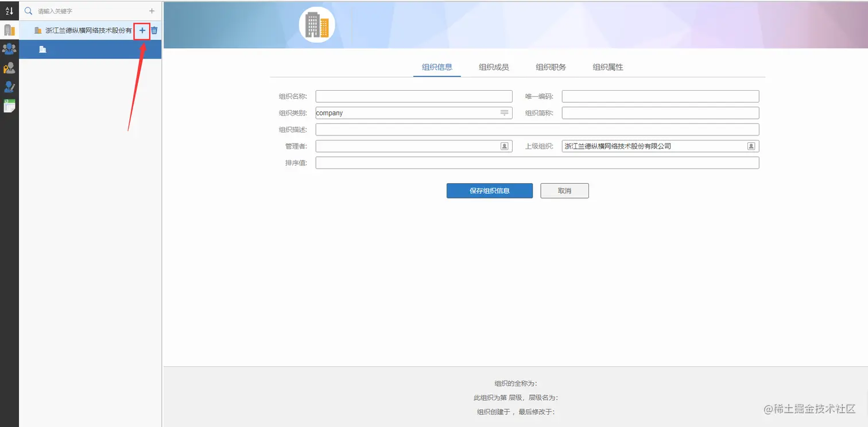
Task: Select 浙江兰德纵横网络技术股份有 tree node
Action: (88, 30)
